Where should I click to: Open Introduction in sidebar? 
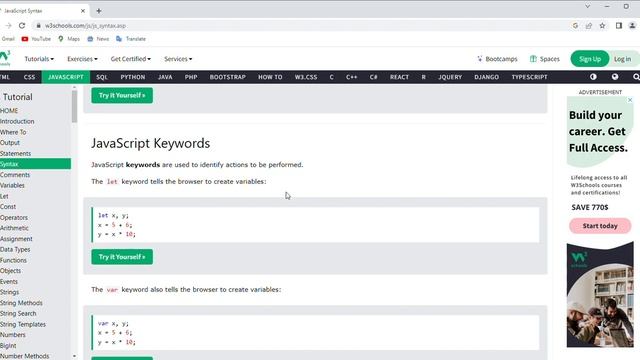click(x=17, y=121)
